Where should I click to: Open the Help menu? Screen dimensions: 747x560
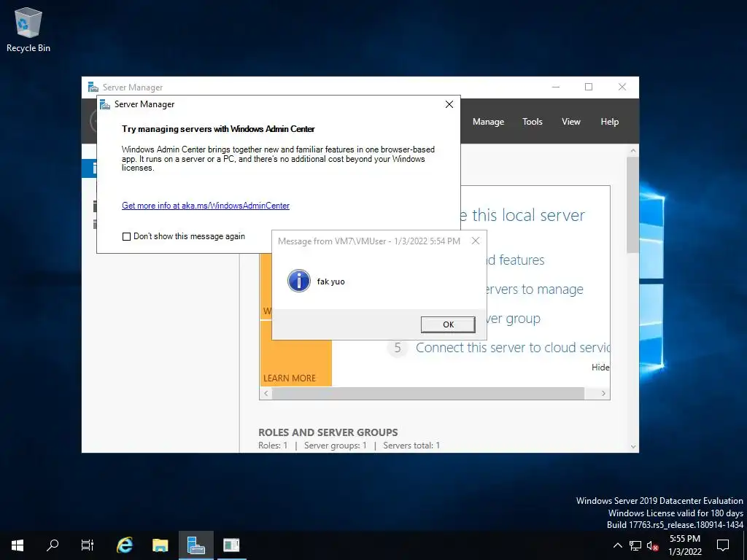coord(609,122)
